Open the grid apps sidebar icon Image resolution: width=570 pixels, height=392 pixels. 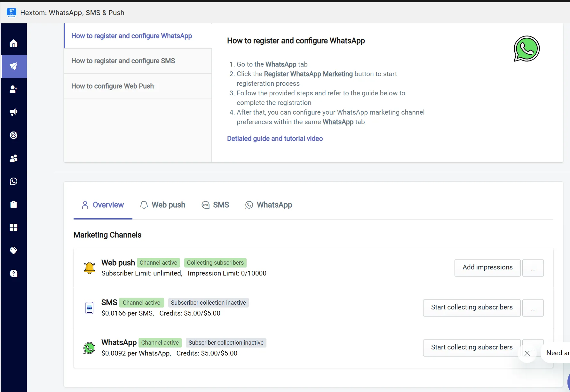(13, 228)
